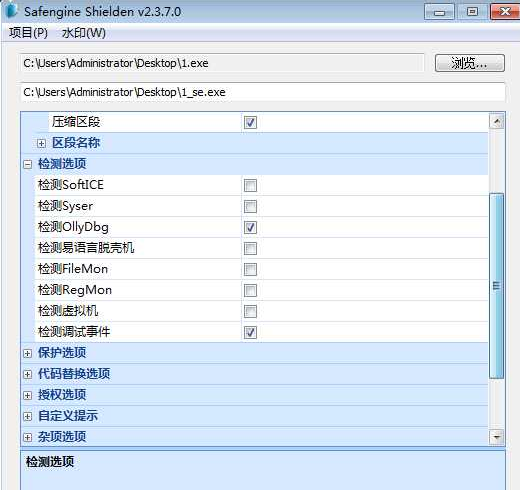Minimize the Safengine Shielden window
The width and height of the screenshot is (520, 490).
439,12
